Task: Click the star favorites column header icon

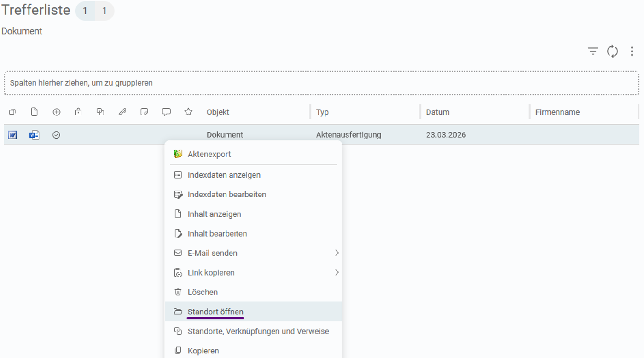Action: (188, 112)
